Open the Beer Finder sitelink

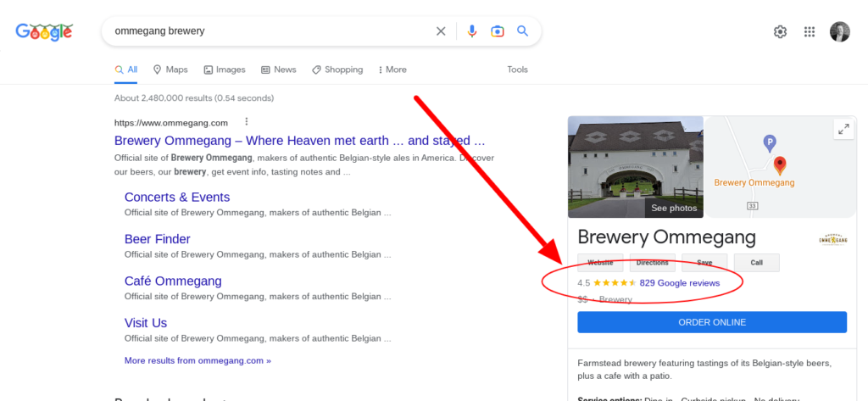coord(157,239)
